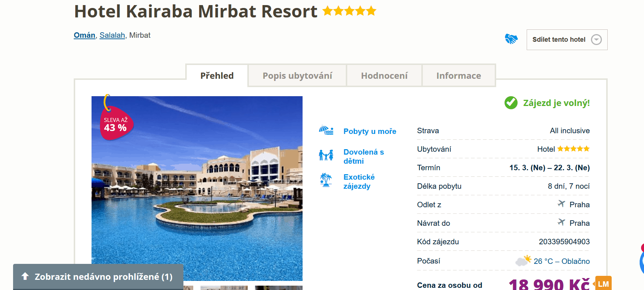Open the share dropdown circle arrow
The height and width of the screenshot is (290, 644).
596,40
